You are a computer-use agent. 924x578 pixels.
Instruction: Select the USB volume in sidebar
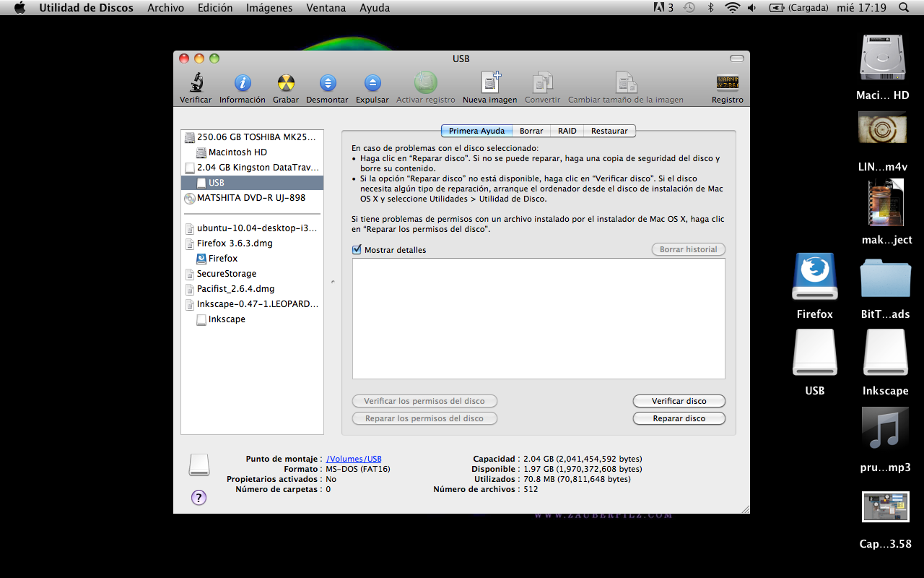[252, 183]
